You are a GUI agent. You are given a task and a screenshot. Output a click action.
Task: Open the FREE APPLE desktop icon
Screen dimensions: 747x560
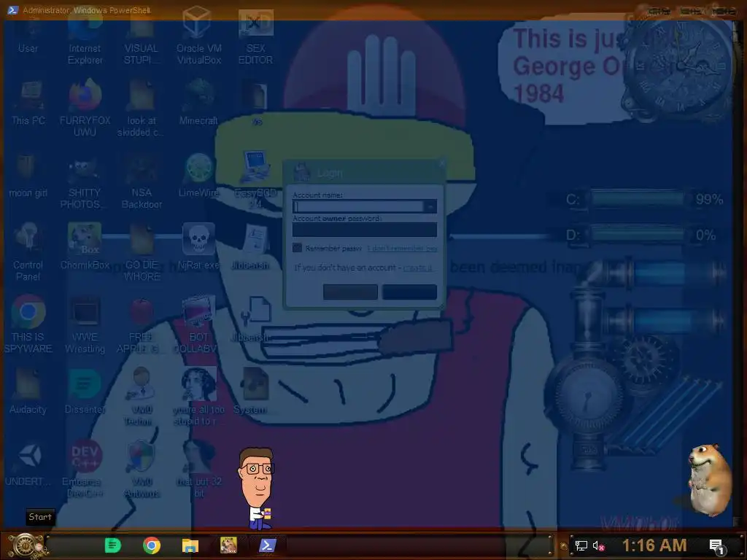tap(141, 324)
